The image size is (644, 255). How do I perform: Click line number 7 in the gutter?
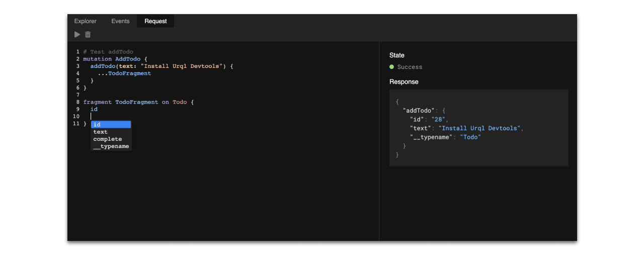78,95
